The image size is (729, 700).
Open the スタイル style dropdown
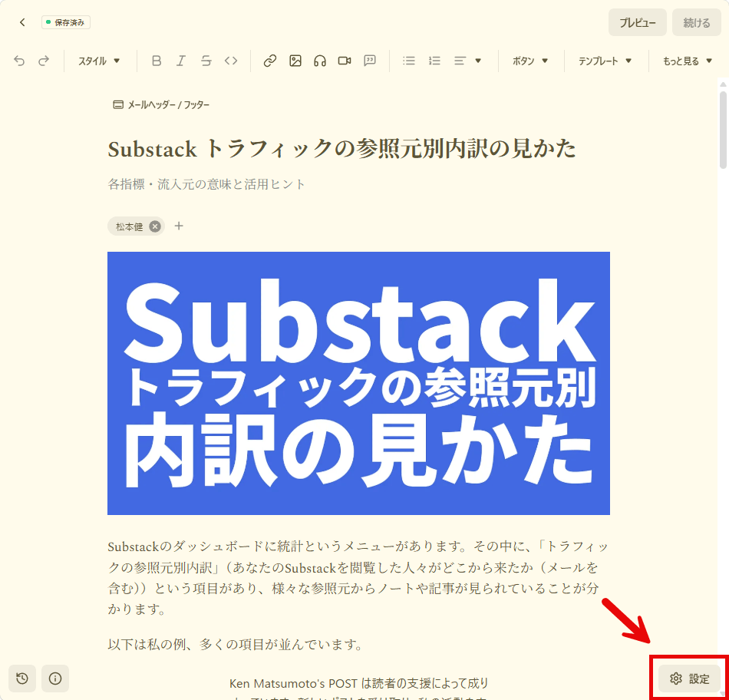click(99, 61)
